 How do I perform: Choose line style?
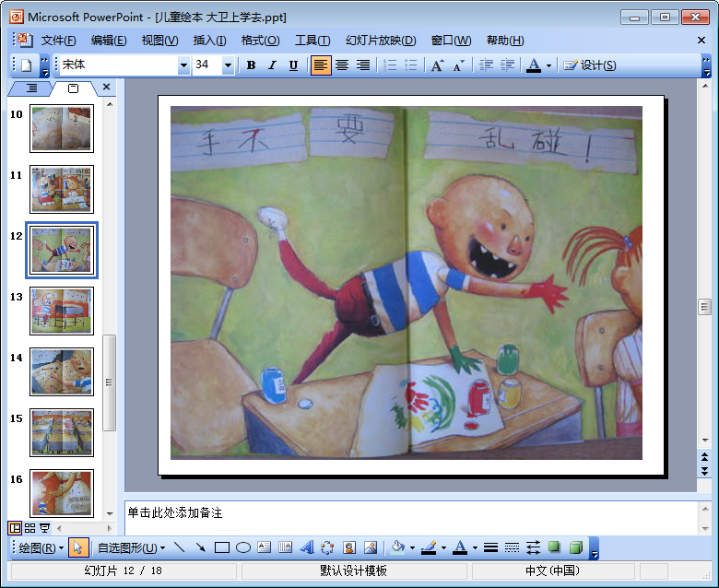[x=490, y=547]
